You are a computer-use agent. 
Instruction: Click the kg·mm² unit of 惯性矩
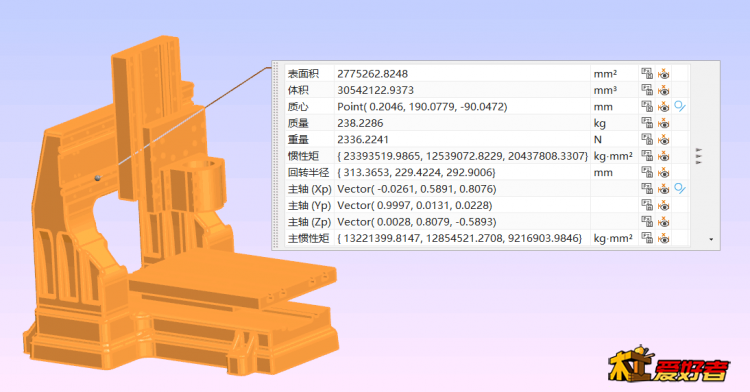coord(613,156)
